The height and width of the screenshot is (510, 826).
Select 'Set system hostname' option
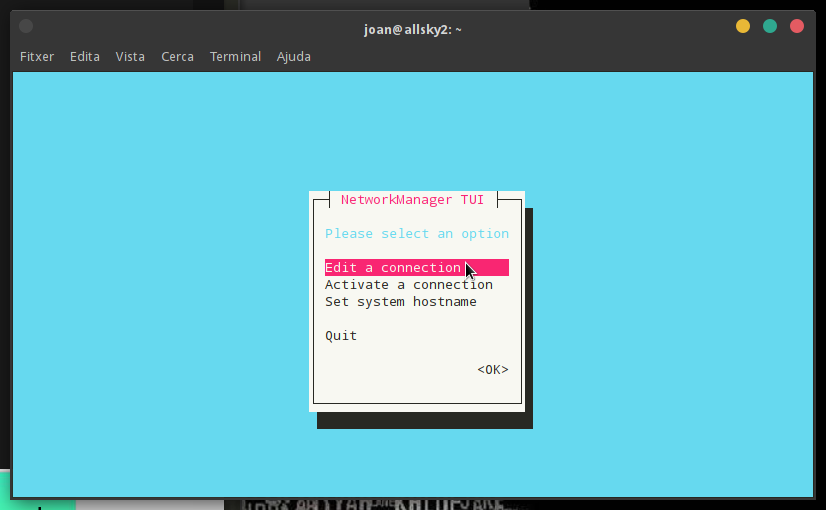click(x=401, y=302)
